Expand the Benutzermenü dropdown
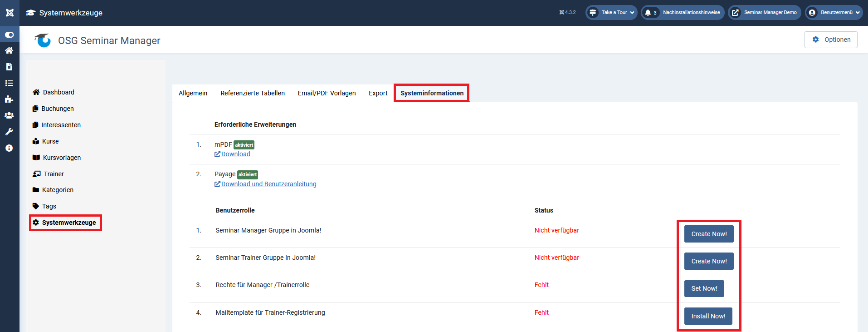The height and width of the screenshot is (332, 868). click(834, 13)
